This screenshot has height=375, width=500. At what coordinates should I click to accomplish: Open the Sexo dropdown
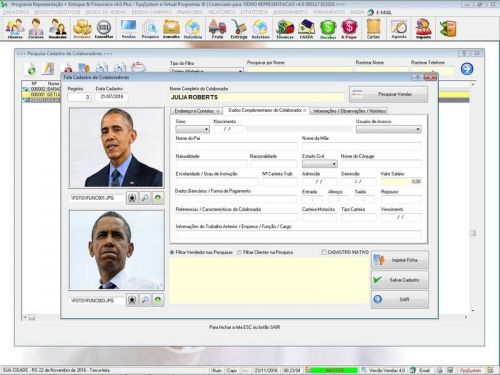point(193,129)
